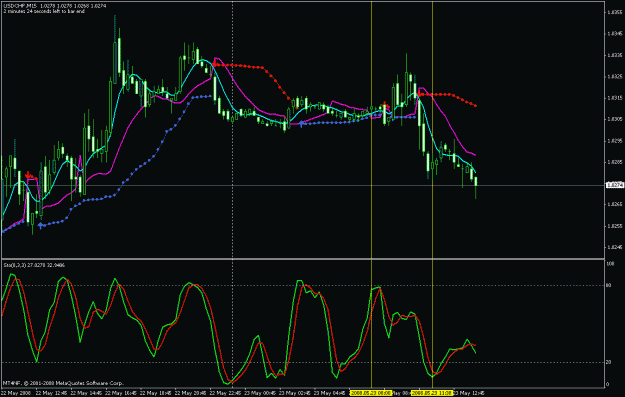The height and width of the screenshot is (397, 625).
Task: Click the '22 May 16:45' time axis label
Action: pyautogui.click(x=120, y=393)
